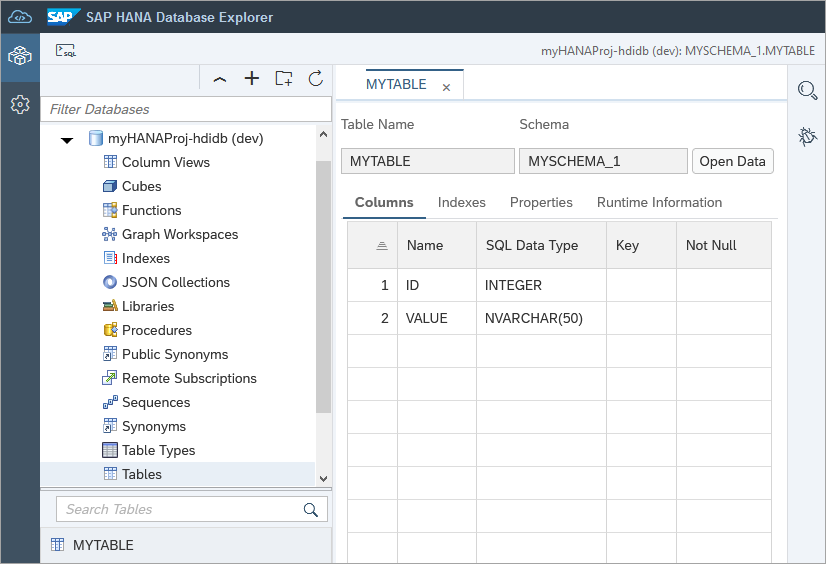Collapse all with the caret toolbar icon

(220, 80)
